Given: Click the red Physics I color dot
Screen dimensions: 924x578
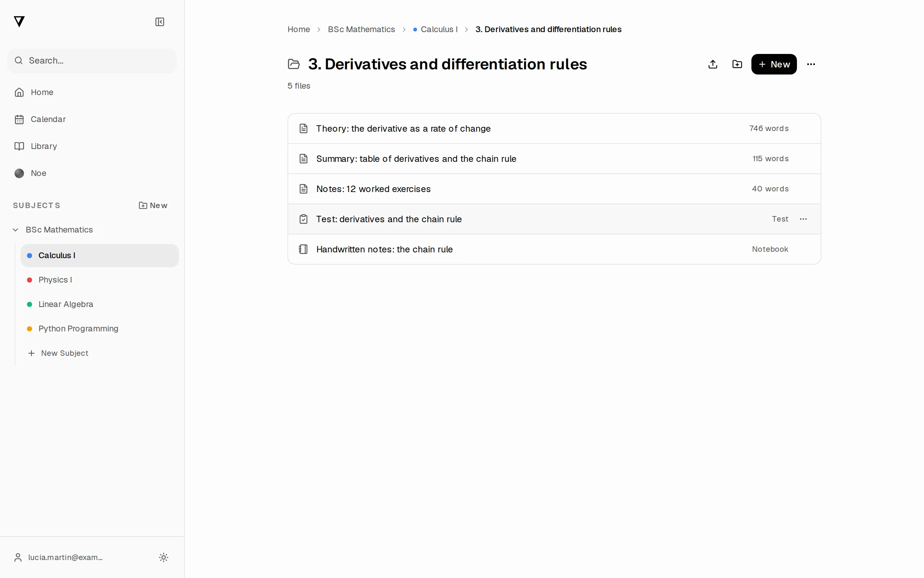Looking at the screenshot, I should click(x=30, y=280).
